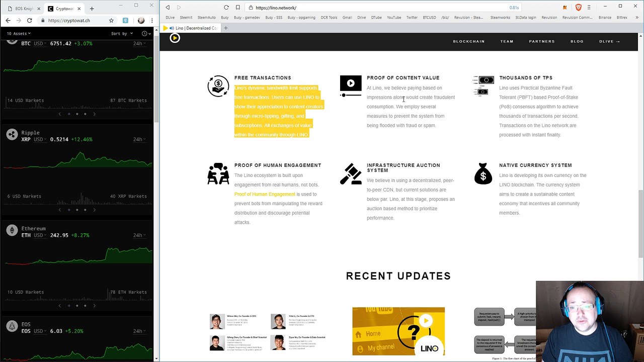Screen dimensions: 644x362
Task: Open Blog in Lino nav
Action: (577, 41)
